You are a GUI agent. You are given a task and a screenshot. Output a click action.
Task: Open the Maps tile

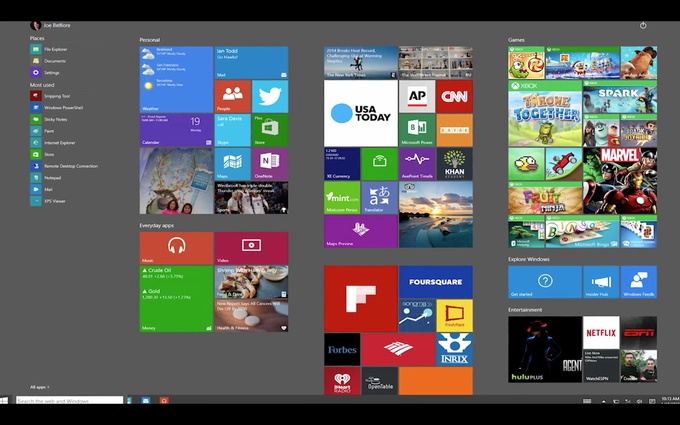(x=232, y=164)
